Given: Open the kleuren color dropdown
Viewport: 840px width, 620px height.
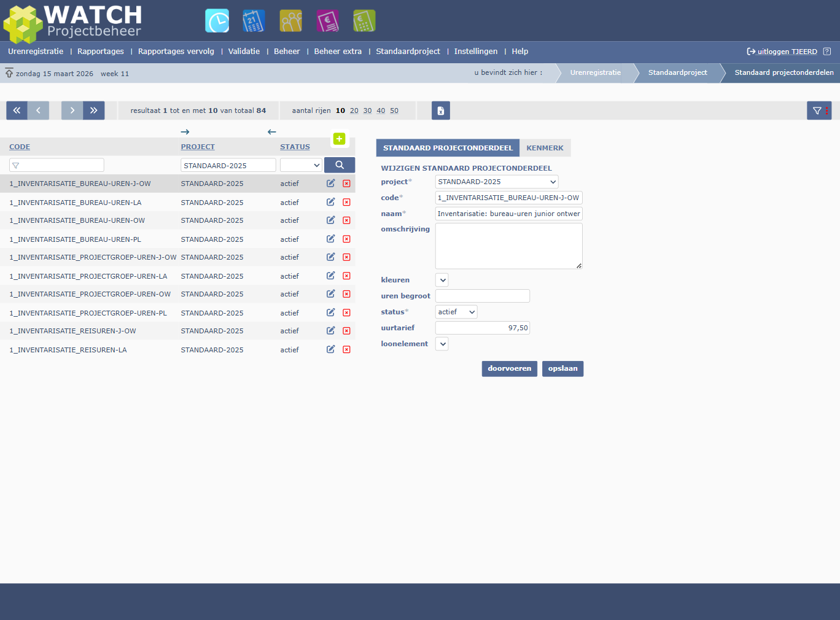Looking at the screenshot, I should point(442,280).
